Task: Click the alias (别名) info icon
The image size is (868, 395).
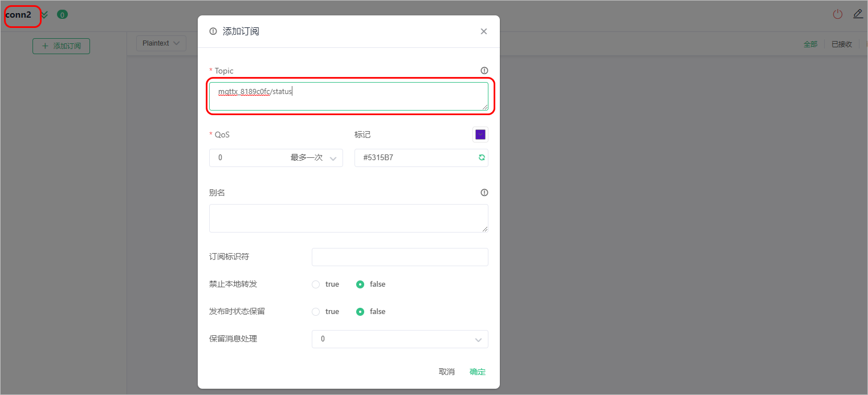Action: click(484, 193)
